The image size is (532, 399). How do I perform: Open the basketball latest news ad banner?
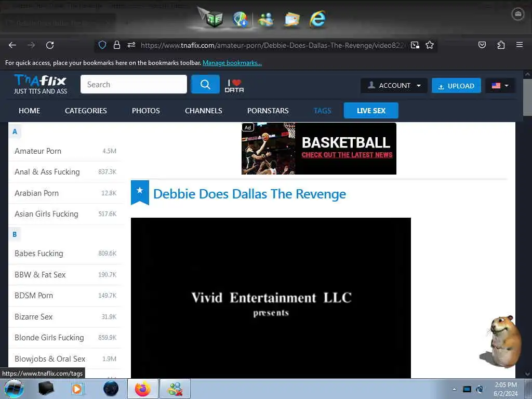tap(318, 149)
